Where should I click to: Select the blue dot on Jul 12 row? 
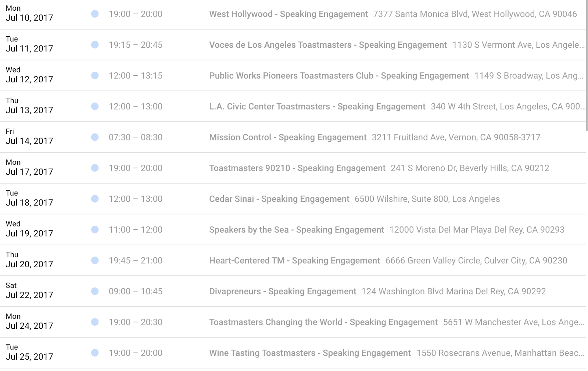[x=95, y=75]
